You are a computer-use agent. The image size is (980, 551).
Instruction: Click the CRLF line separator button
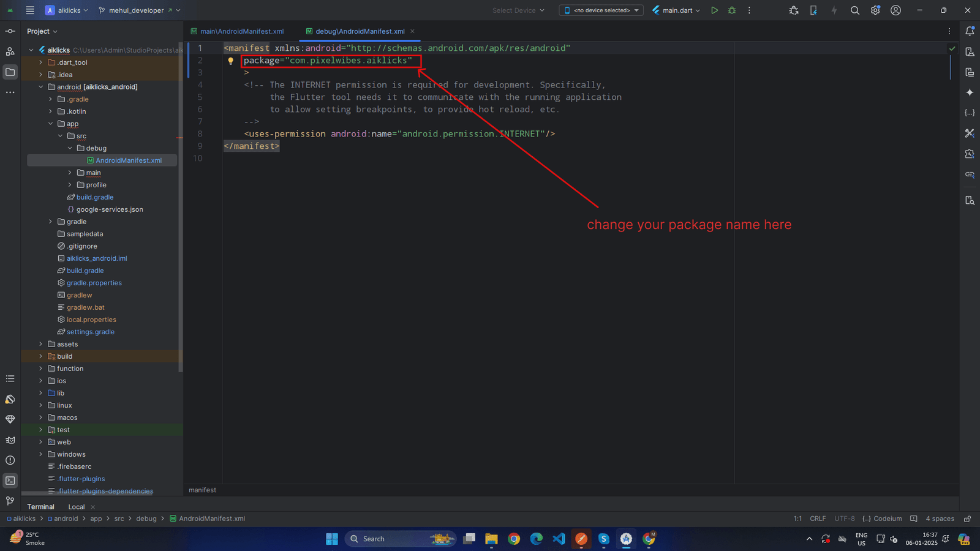(x=818, y=519)
